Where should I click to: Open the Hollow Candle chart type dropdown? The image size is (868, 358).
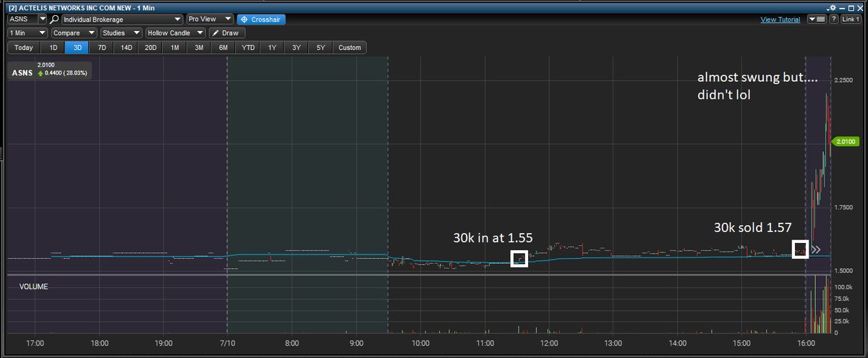[175, 33]
